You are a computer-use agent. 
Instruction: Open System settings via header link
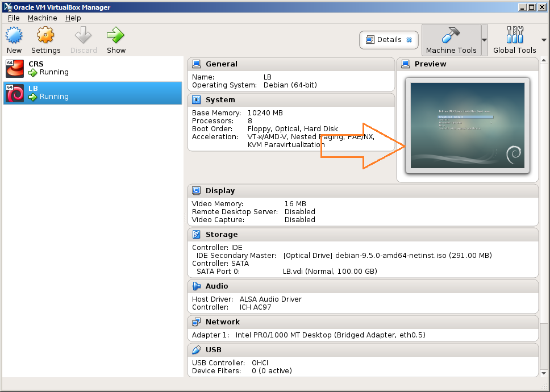[x=220, y=99]
